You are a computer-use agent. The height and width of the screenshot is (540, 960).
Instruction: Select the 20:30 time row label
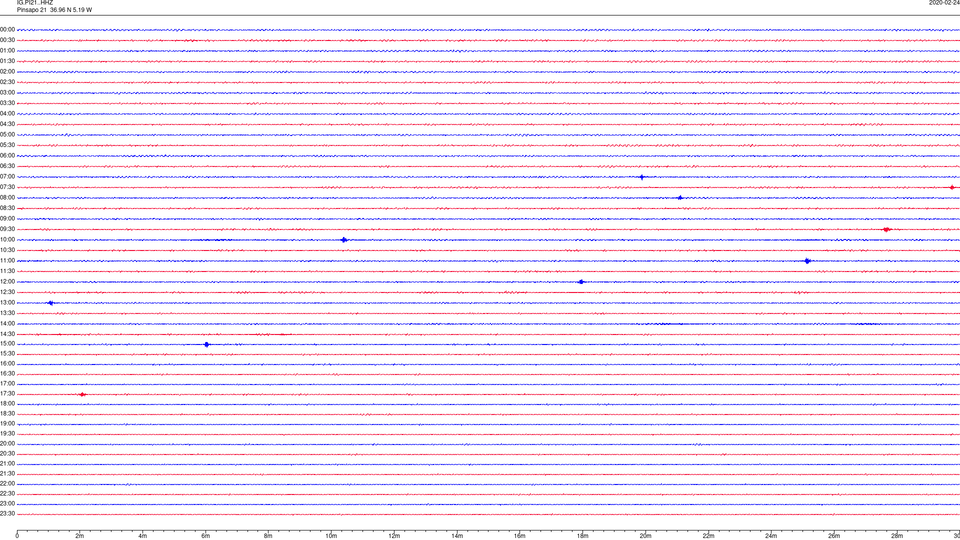click(7, 454)
